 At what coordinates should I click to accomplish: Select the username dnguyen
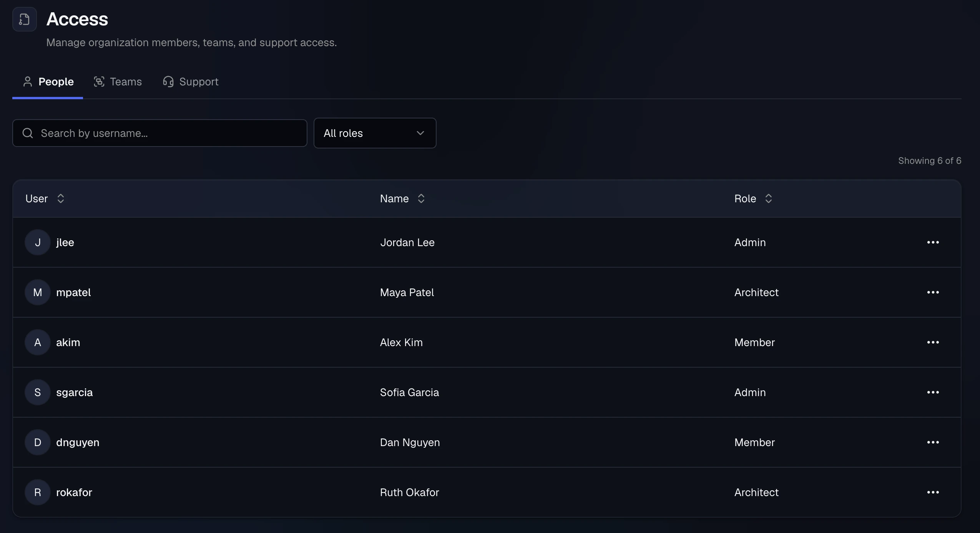pyautogui.click(x=78, y=443)
